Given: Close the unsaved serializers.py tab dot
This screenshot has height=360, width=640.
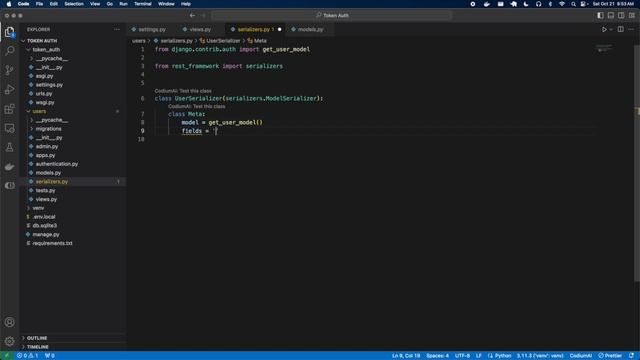Looking at the screenshot, I should coord(280,29).
